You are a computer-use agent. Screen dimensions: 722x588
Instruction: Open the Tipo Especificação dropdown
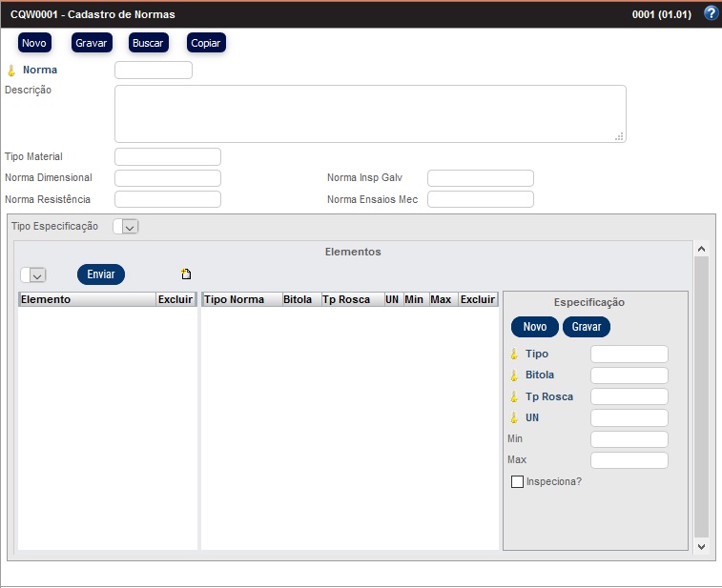tap(126, 226)
